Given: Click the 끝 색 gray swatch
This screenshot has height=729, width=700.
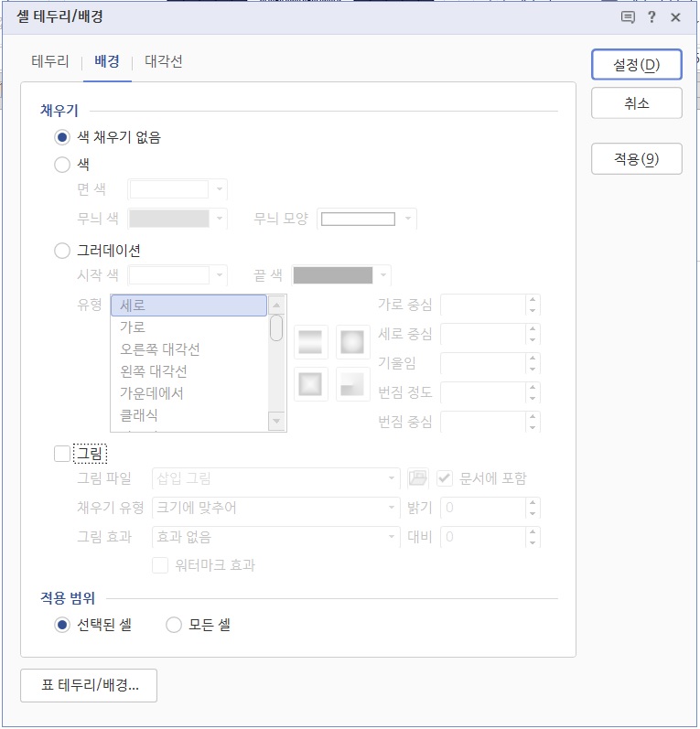Looking at the screenshot, I should pyautogui.click(x=333, y=274).
